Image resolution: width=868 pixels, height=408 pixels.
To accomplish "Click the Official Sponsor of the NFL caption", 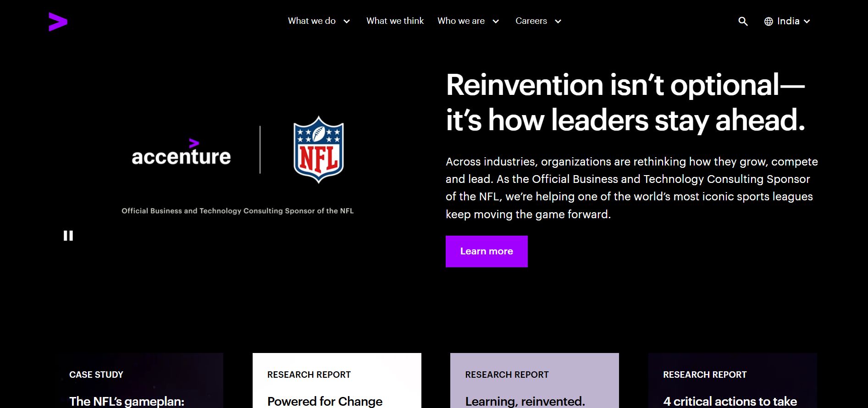I will pos(238,211).
